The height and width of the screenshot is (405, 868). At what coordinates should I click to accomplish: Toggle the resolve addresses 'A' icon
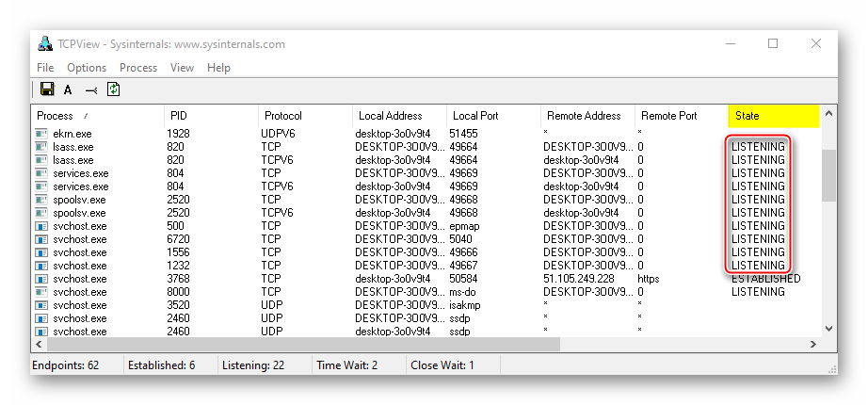68,90
